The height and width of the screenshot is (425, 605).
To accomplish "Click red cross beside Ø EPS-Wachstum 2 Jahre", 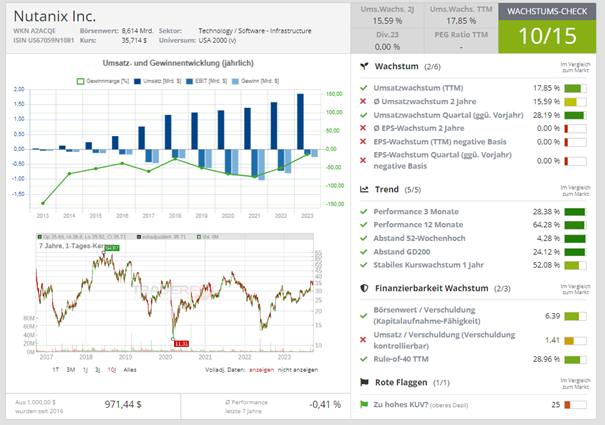I will click(363, 128).
